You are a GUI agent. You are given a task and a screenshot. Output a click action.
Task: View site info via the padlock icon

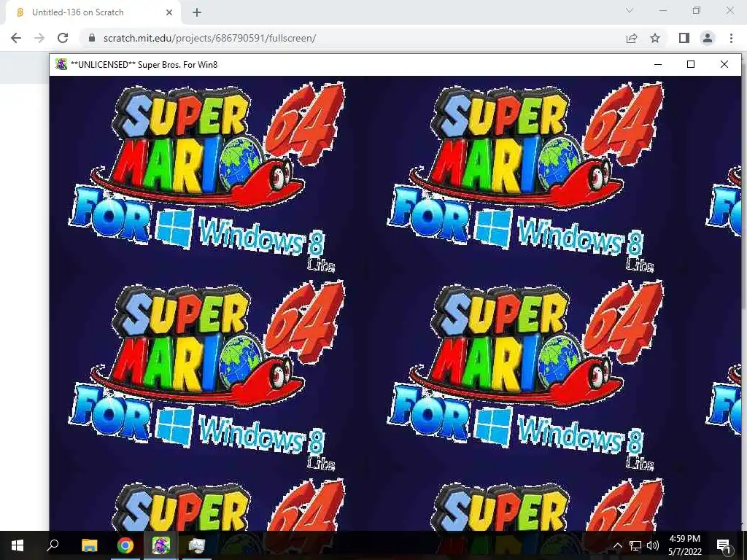pos(92,38)
